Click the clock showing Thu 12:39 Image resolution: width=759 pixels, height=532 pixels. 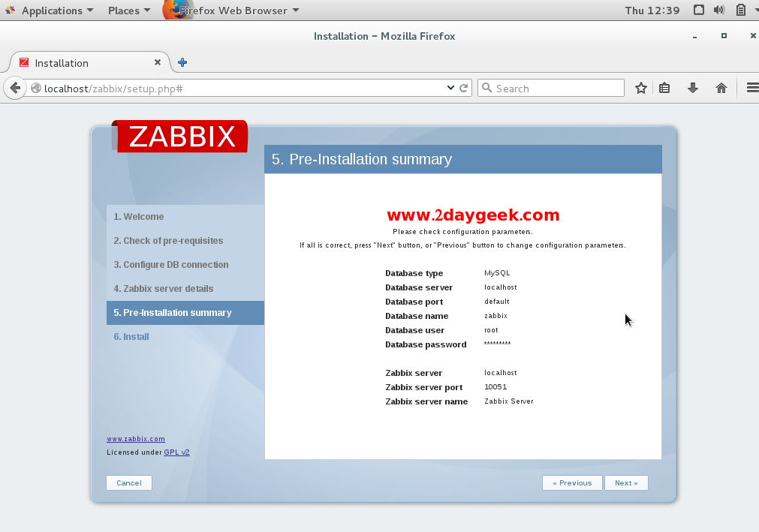(652, 11)
